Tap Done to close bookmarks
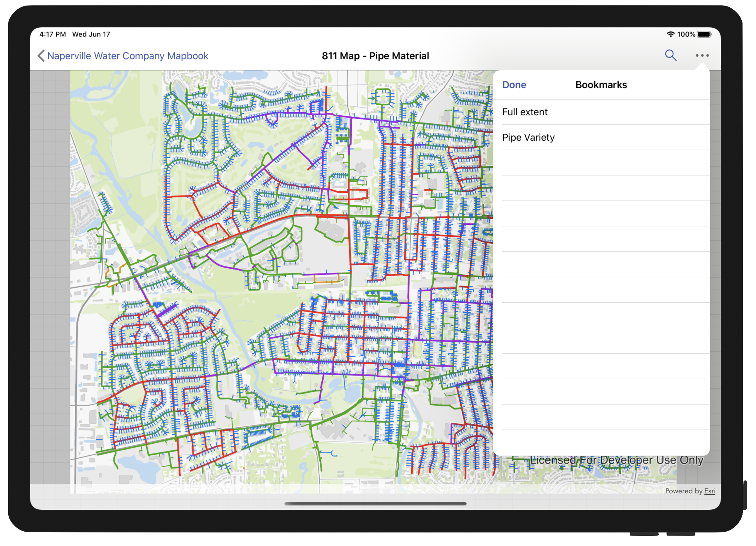This screenshot has height=546, width=756. 514,85
